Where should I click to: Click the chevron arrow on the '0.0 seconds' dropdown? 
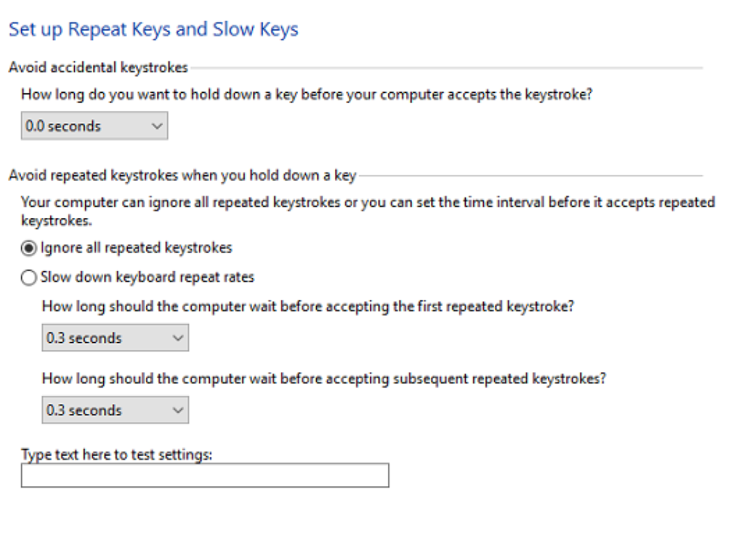157,126
